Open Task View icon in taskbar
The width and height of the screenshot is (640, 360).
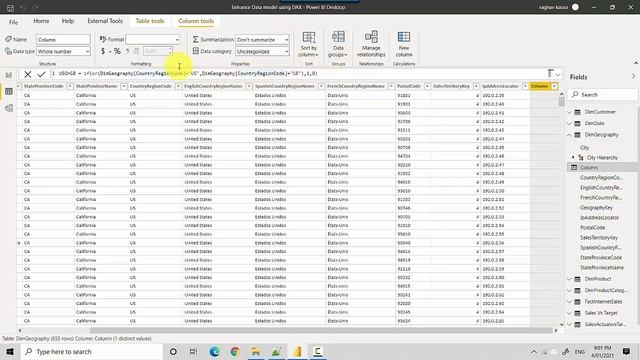[193, 351]
